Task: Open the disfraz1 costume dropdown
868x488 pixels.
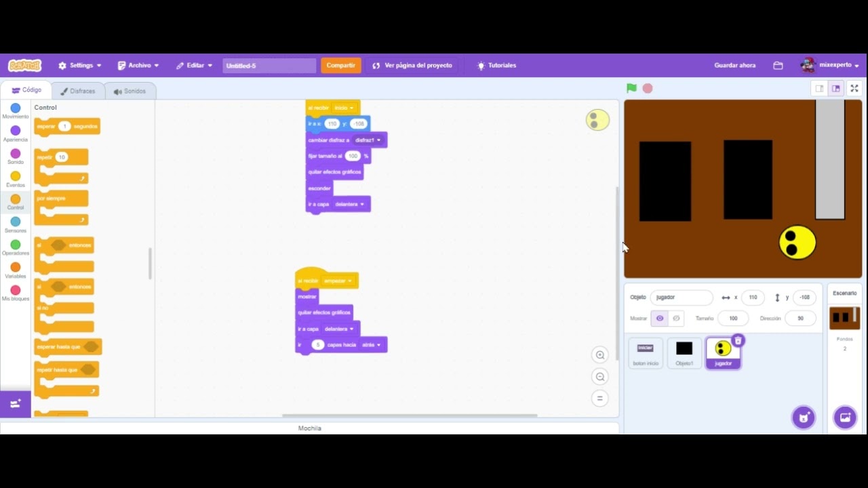Action: click(x=368, y=140)
